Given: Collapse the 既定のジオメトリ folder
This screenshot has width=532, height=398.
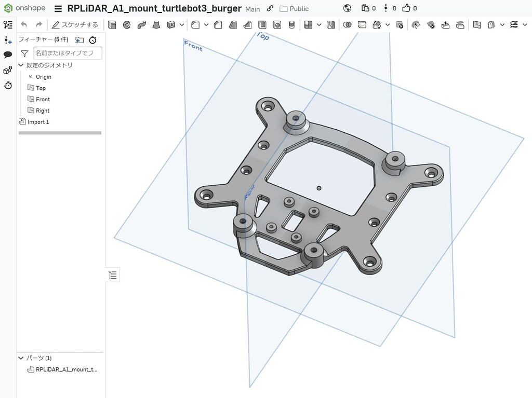Looking at the screenshot, I should click(x=21, y=65).
